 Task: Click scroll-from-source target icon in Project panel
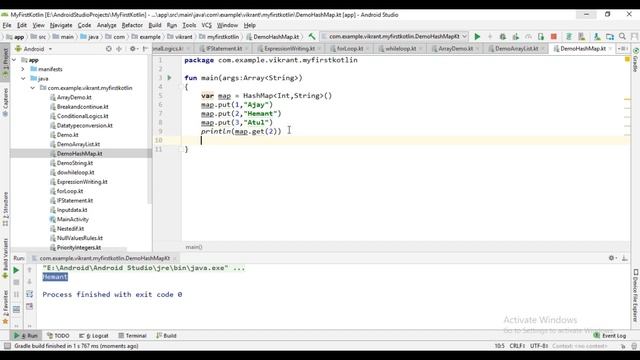(109, 49)
